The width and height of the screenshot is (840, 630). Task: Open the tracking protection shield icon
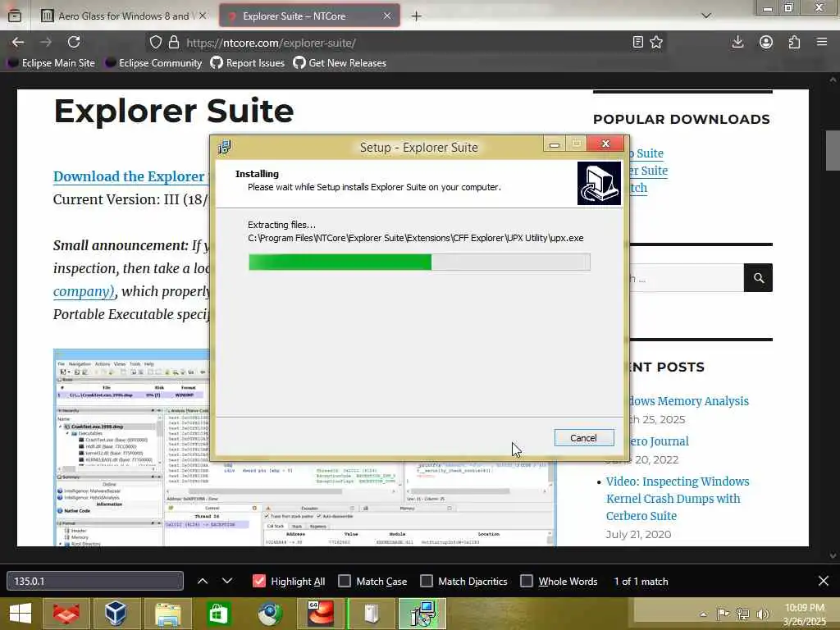[155, 43]
